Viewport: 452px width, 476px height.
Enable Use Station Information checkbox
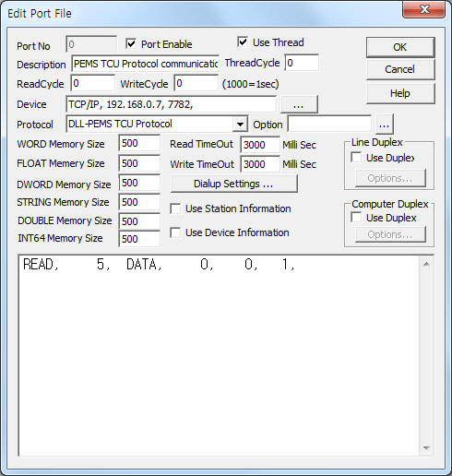(x=175, y=208)
